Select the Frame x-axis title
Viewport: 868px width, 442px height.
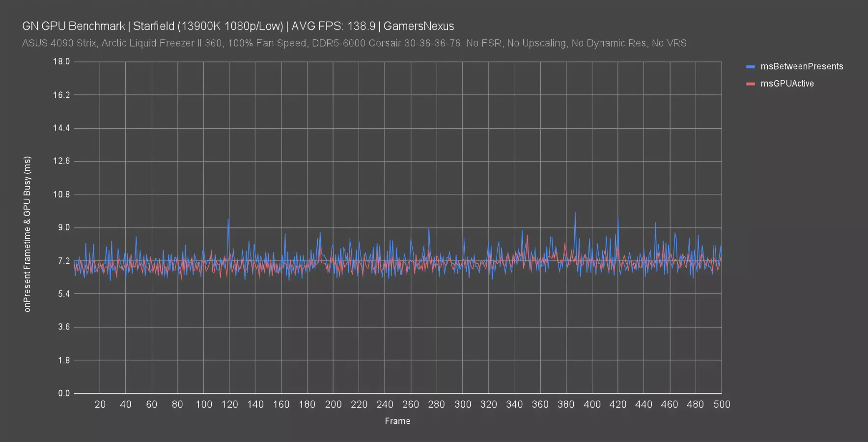[x=397, y=421]
